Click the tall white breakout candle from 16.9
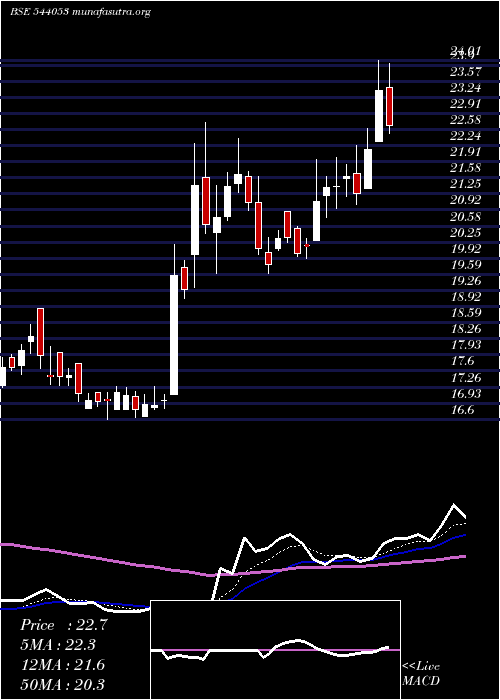The height and width of the screenshot is (700, 500). click(x=174, y=335)
